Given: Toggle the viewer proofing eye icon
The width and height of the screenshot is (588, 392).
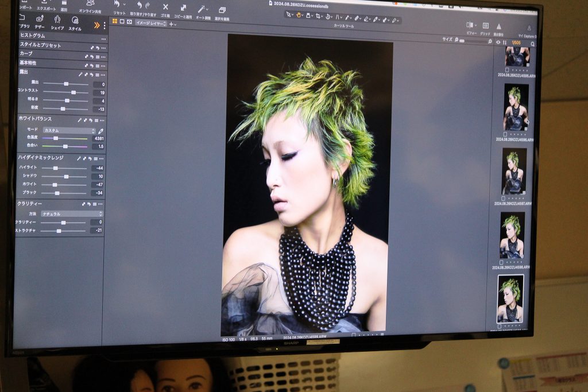Looking at the screenshot, I should tap(129, 22).
